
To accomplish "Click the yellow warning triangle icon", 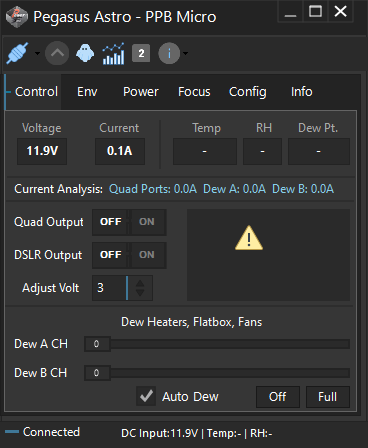I will [249, 238].
